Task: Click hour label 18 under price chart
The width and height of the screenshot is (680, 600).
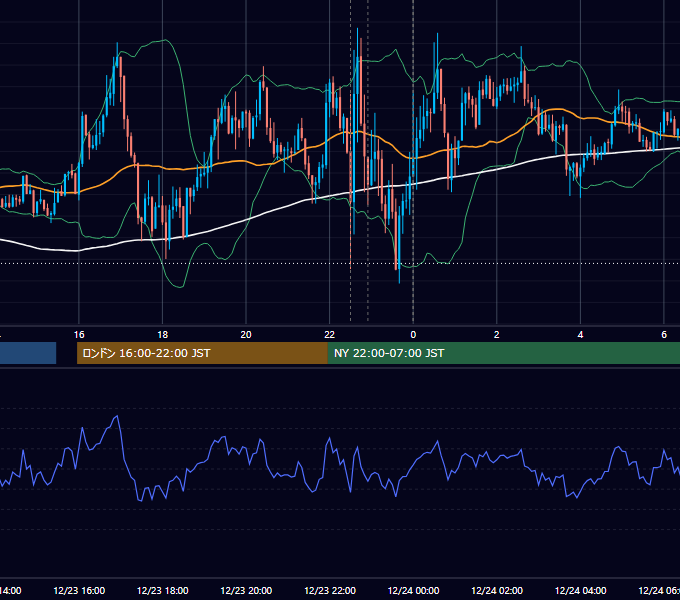Action: point(163,334)
